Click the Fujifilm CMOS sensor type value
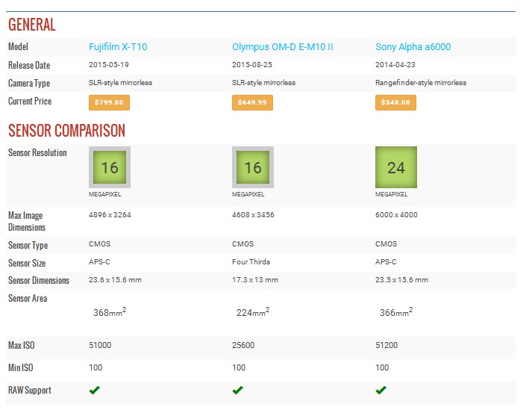Image resolution: width=532 pixels, height=410 pixels. click(x=100, y=244)
